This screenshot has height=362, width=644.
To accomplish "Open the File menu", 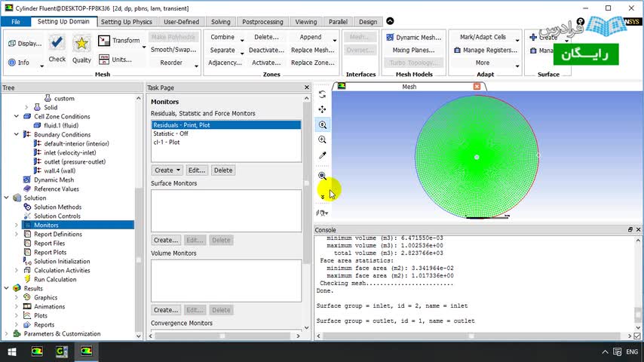I will point(16,22).
